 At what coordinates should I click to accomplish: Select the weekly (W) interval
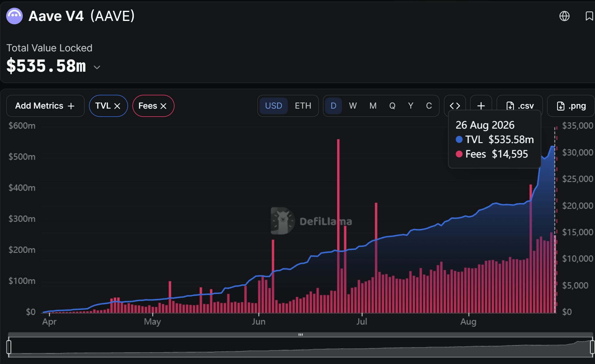tap(353, 106)
